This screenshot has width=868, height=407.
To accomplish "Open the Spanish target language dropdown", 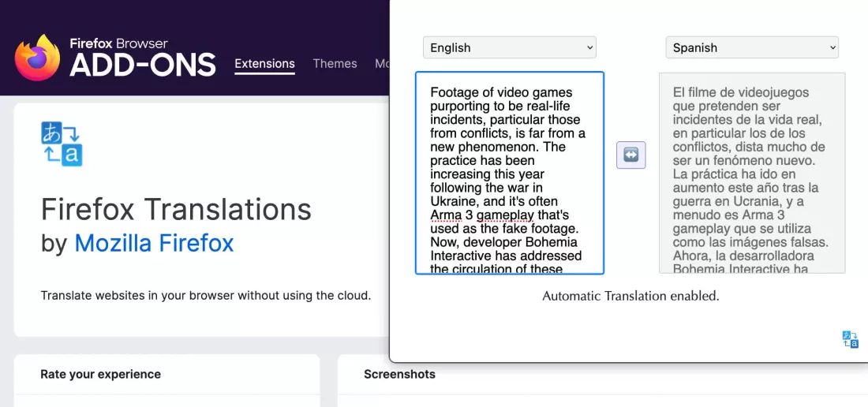I will (x=752, y=47).
